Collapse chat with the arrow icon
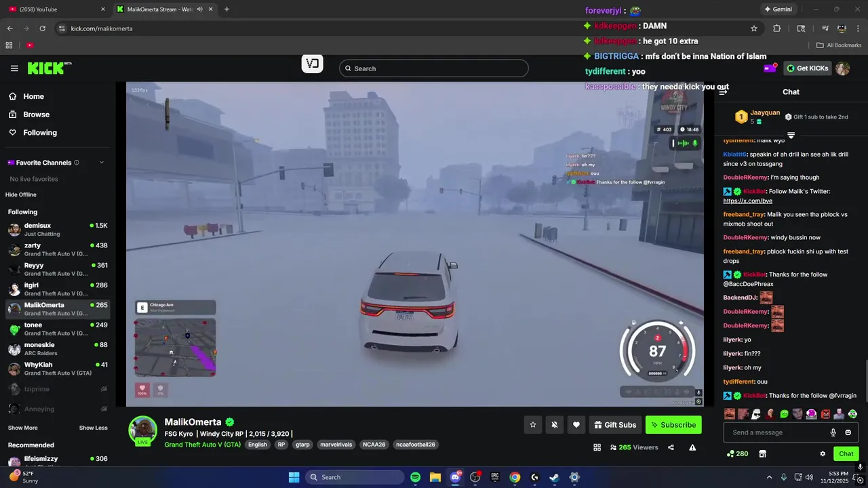Viewport: 868px width, 488px height. pyautogui.click(x=723, y=91)
